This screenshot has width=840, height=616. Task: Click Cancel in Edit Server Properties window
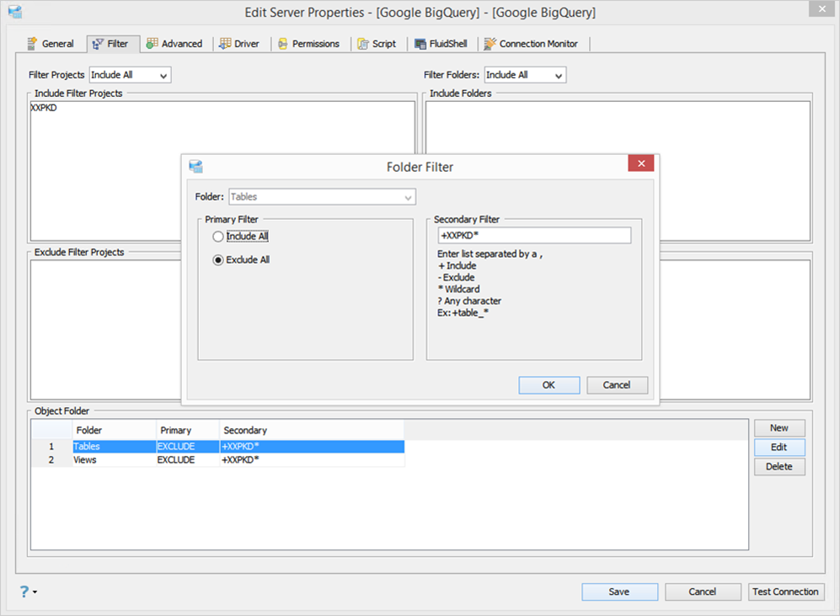[703, 592]
